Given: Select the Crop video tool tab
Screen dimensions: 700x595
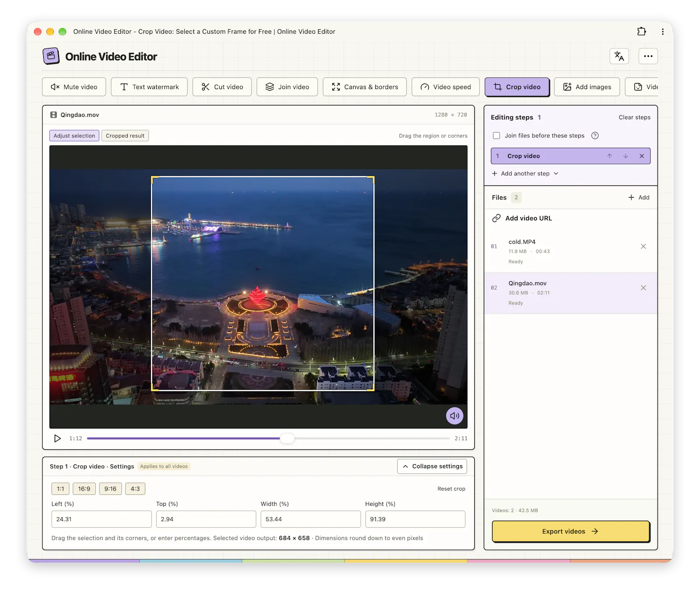Looking at the screenshot, I should click(x=517, y=87).
